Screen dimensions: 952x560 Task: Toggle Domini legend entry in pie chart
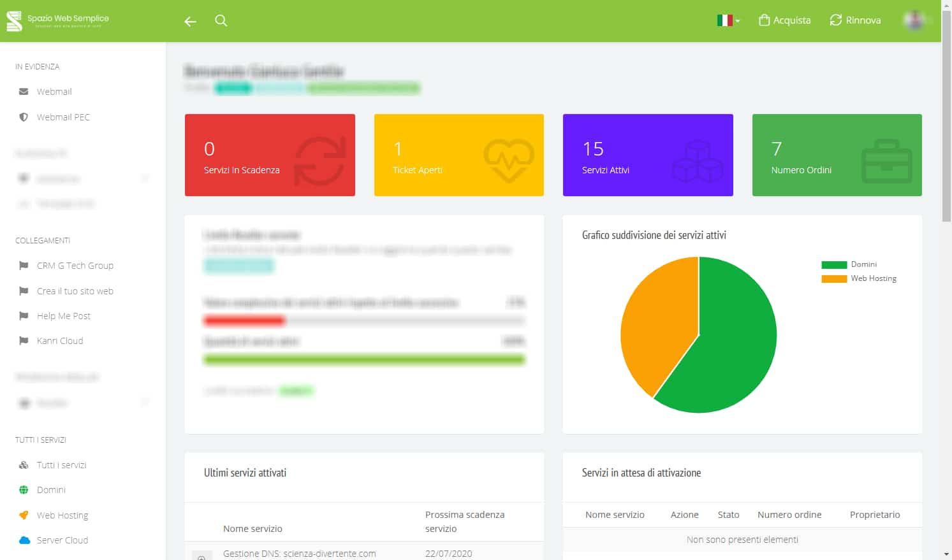(849, 264)
